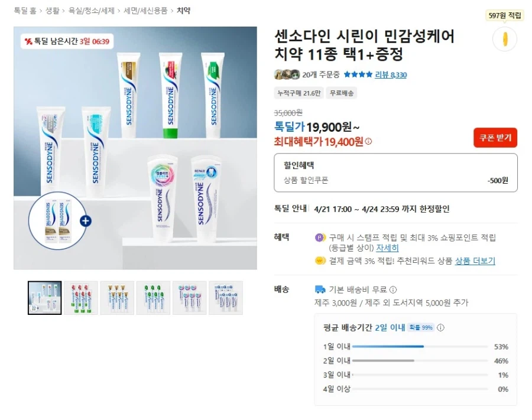
Task: Select 치약 in the breadcrumb trail
Action: (x=184, y=10)
